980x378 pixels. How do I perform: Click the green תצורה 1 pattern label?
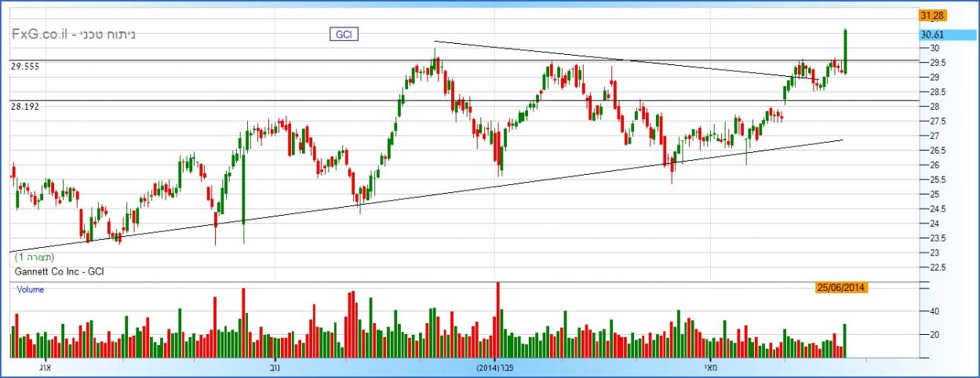[x=35, y=257]
